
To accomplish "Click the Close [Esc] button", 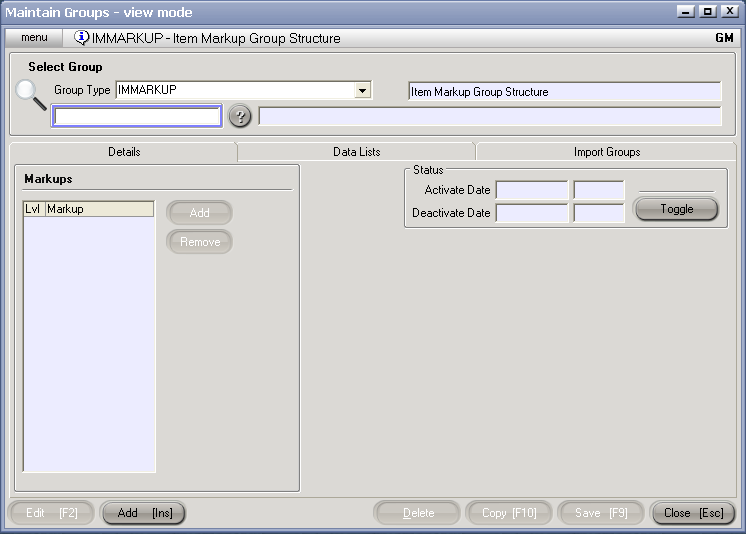I will [x=693, y=513].
